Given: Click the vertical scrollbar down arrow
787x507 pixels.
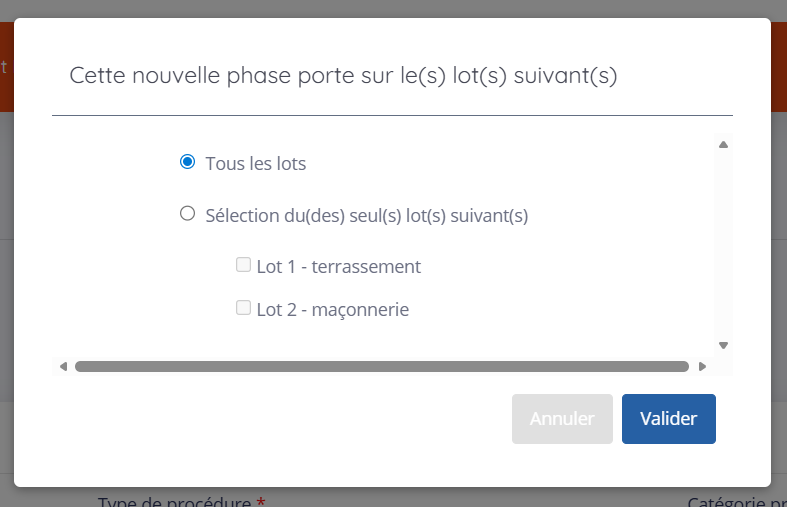Looking at the screenshot, I should pos(723,345).
